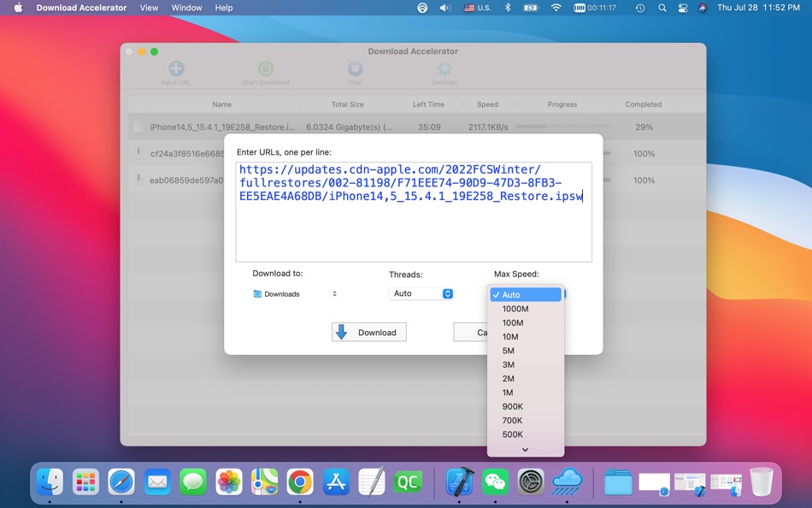The image size is (812, 508).
Task: Click the date and time in menu bar
Action: point(759,8)
